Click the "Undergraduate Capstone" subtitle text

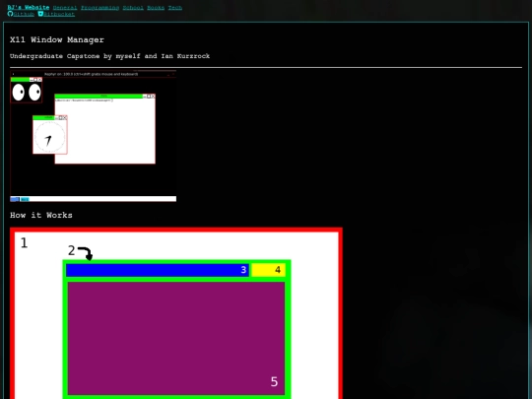click(109, 56)
